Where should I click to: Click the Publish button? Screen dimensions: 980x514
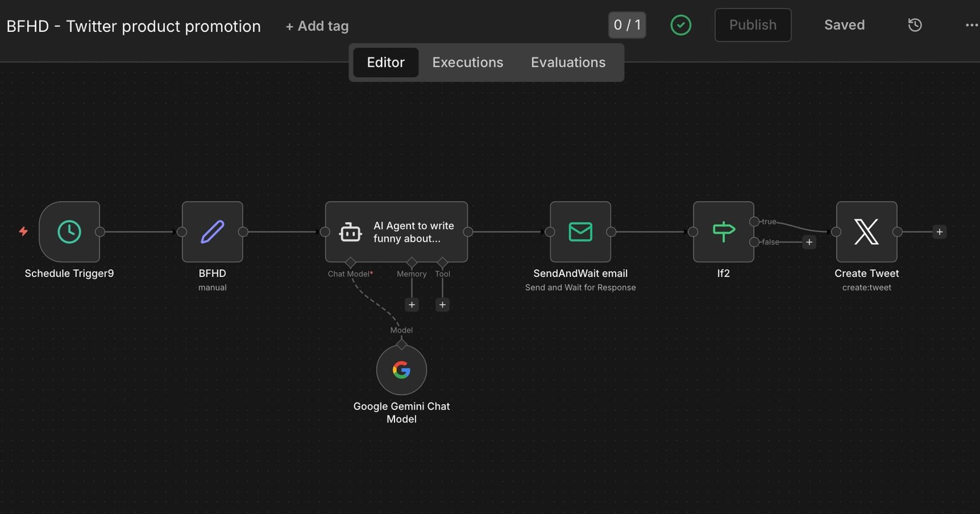point(752,25)
